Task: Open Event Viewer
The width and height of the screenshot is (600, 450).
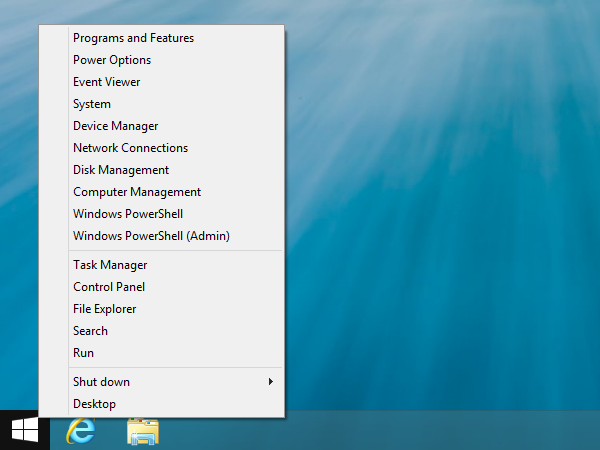Action: [x=106, y=82]
